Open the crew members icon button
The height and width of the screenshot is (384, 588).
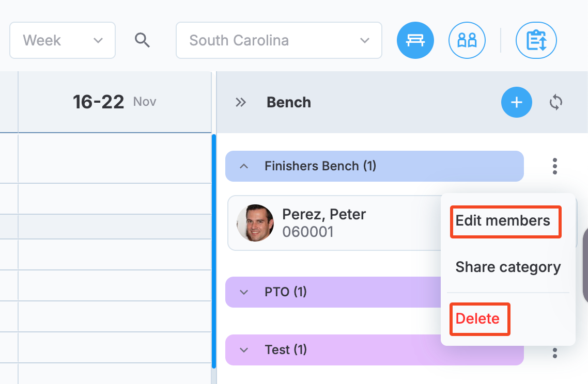(467, 40)
